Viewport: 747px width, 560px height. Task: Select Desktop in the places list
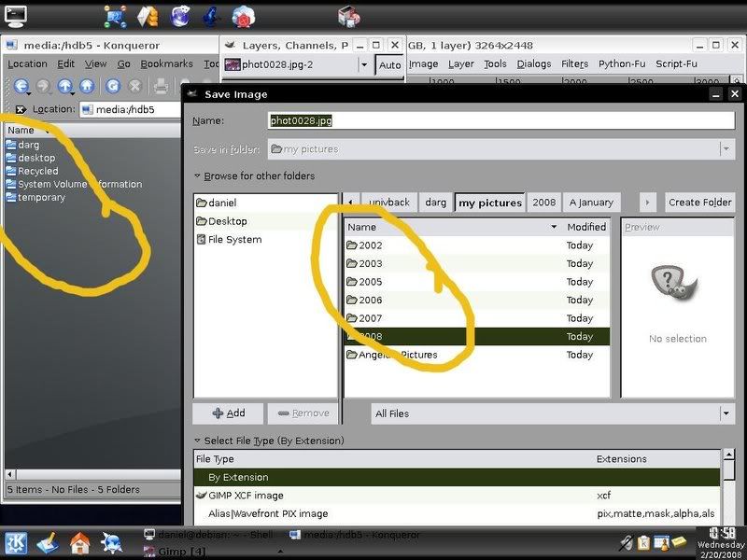(266, 221)
